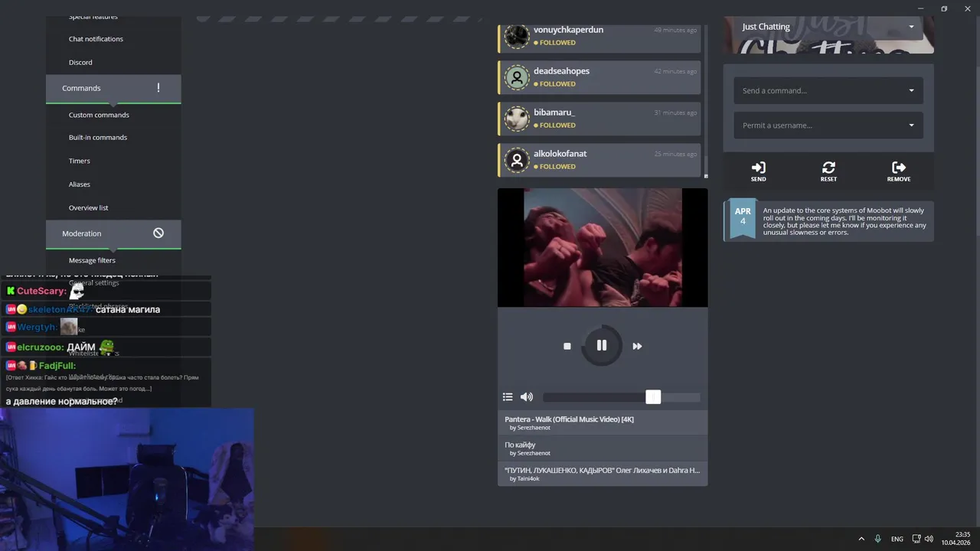Open Chat notifications settings
980x551 pixels.
[x=96, y=39]
